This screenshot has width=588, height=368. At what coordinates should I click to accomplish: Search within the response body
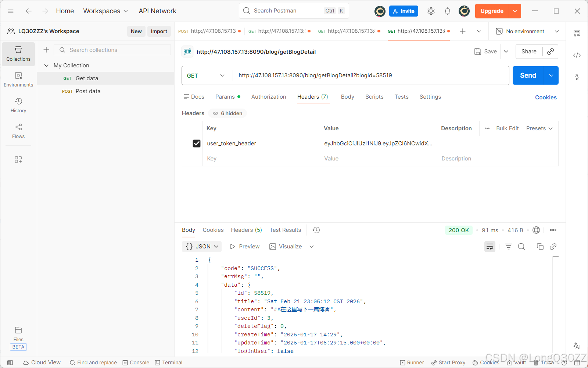[521, 247]
